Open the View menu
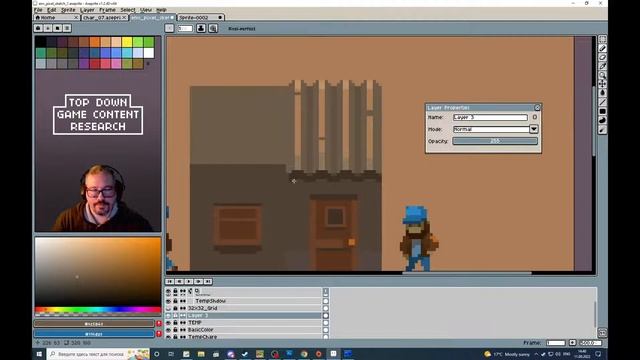 [146, 10]
